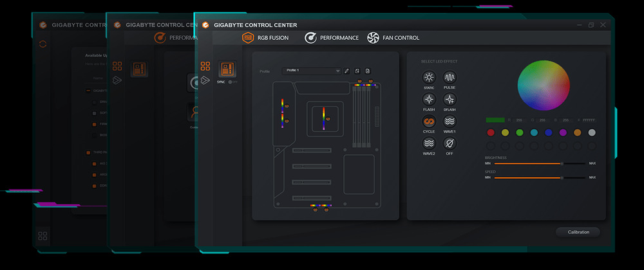This screenshot has width=644, height=270.
Task: Click Gigabyte logo in front window title bar
Action: coord(205,25)
